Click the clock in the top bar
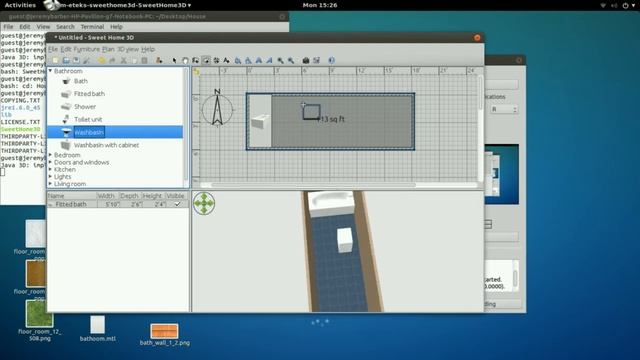Screen dimensions: 640x360 (x=320, y=5)
